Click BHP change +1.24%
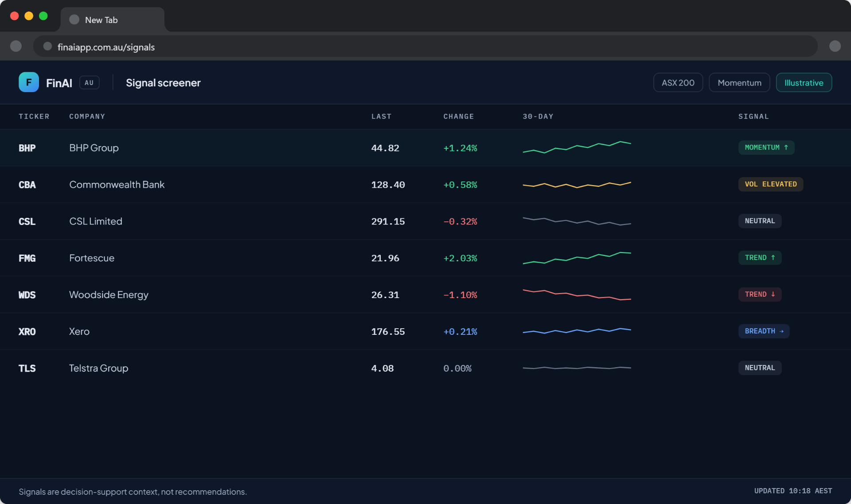The height and width of the screenshot is (504, 851). [460, 148]
